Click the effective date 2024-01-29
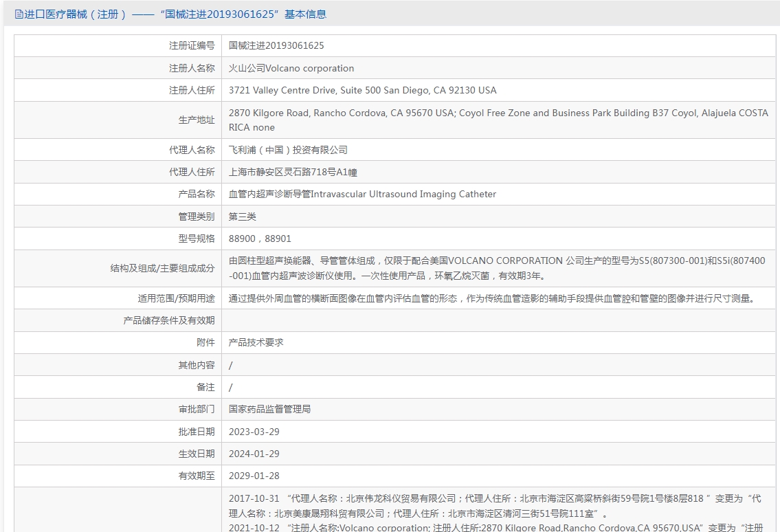 pyautogui.click(x=254, y=454)
